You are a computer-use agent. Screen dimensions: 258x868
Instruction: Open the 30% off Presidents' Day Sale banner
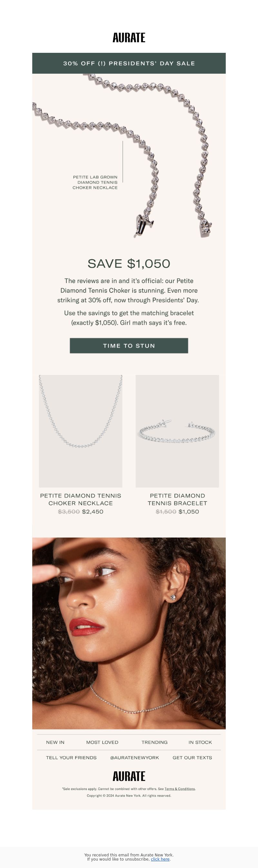(x=129, y=63)
